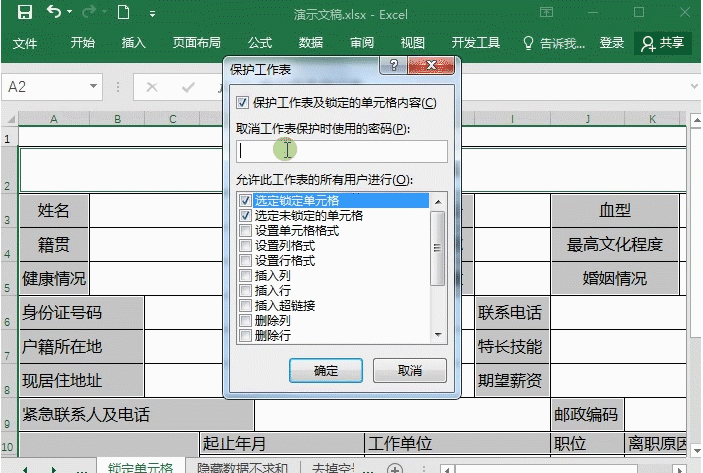Switch to the 视图 ribbon tab
Viewport: 703px width, 473px height.
412,43
